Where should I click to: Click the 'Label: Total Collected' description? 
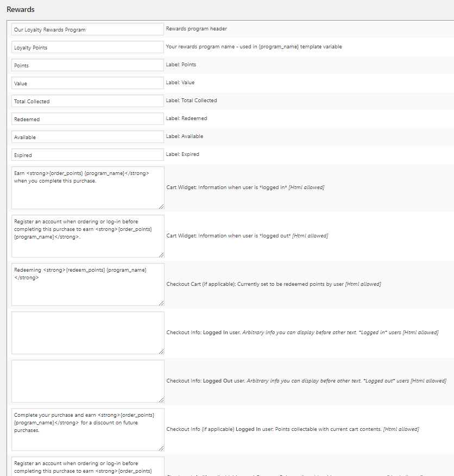[x=191, y=100]
